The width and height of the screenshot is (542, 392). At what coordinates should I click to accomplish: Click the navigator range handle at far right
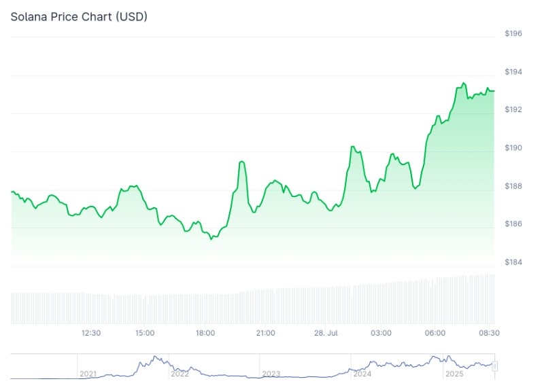[494, 366]
